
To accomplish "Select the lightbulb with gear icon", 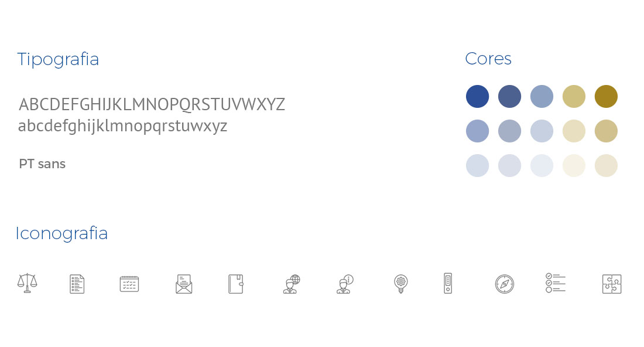I will [x=400, y=284].
